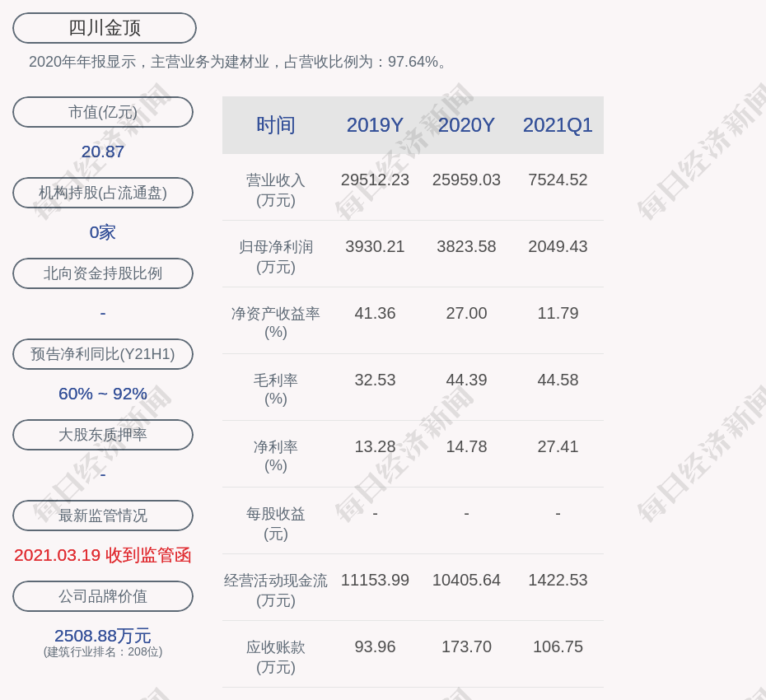The image size is (766, 700).
Task: Select the 市值(亿元) label button
Action: (x=103, y=112)
